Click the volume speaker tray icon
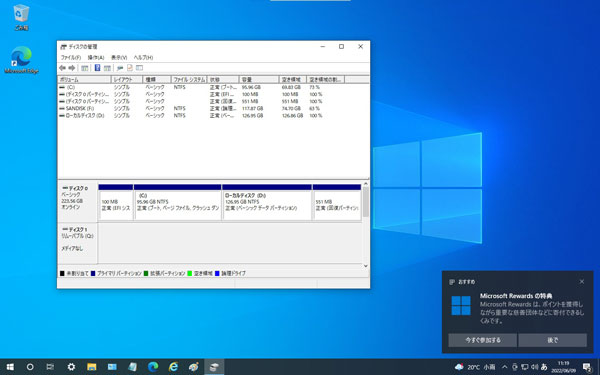The height and width of the screenshot is (375, 600). (x=534, y=367)
